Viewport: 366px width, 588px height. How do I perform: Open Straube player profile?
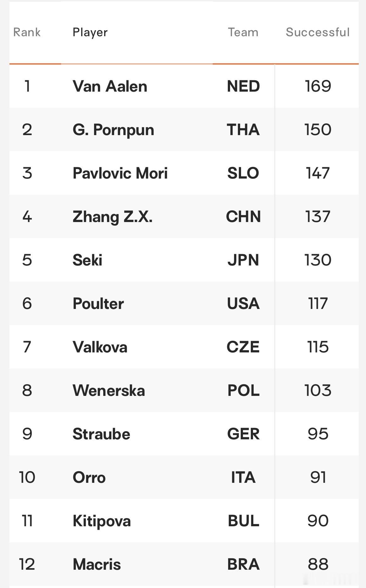(x=101, y=434)
